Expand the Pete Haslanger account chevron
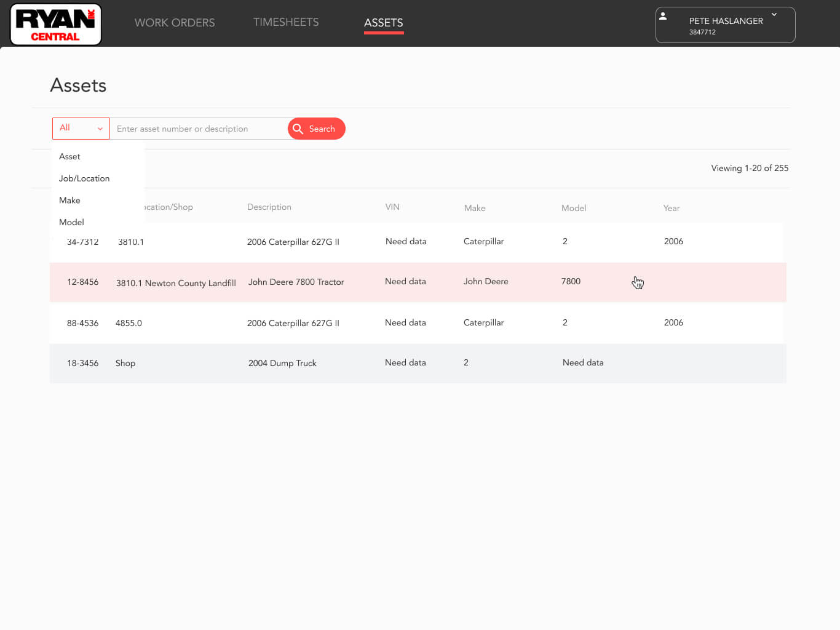 tap(774, 14)
